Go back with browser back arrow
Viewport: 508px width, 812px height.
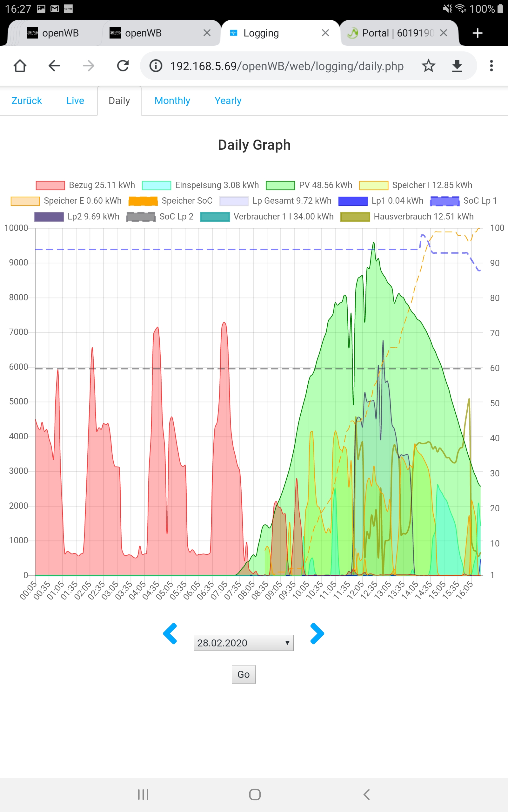pyautogui.click(x=54, y=66)
